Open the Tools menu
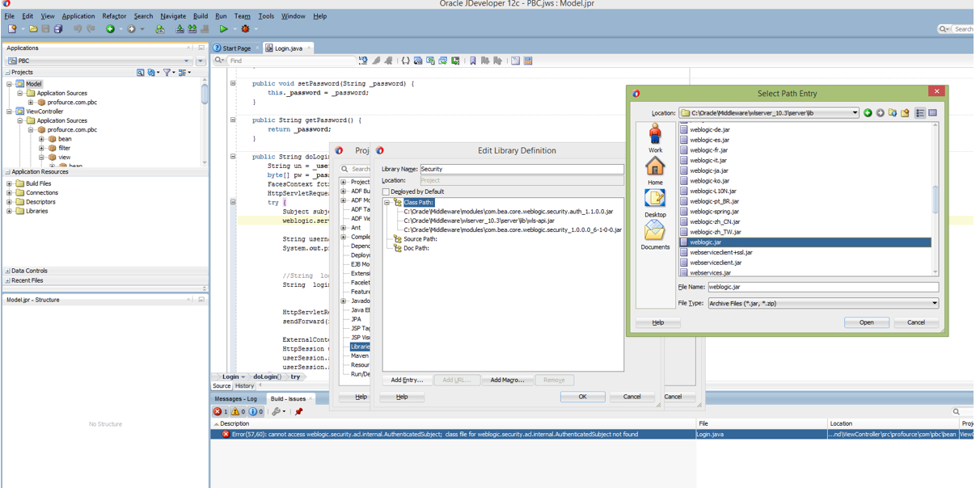Image resolution: width=980 pixels, height=488 pixels. pyautogui.click(x=266, y=16)
